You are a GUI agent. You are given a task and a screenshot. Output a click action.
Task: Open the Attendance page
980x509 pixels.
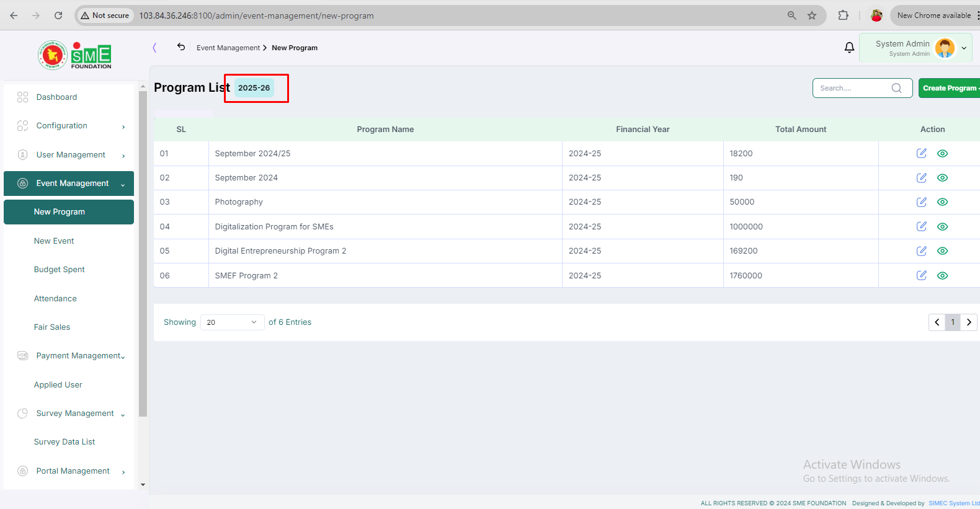click(x=55, y=299)
